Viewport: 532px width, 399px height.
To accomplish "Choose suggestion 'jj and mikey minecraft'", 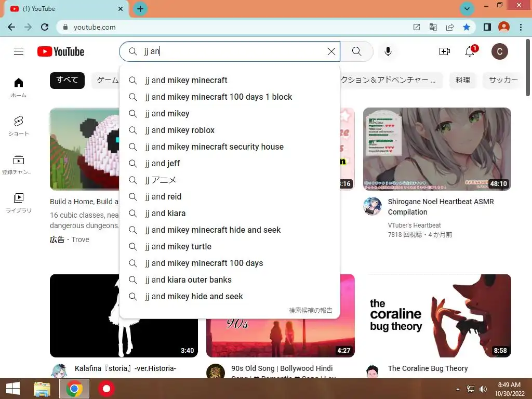I will [x=230, y=80].
